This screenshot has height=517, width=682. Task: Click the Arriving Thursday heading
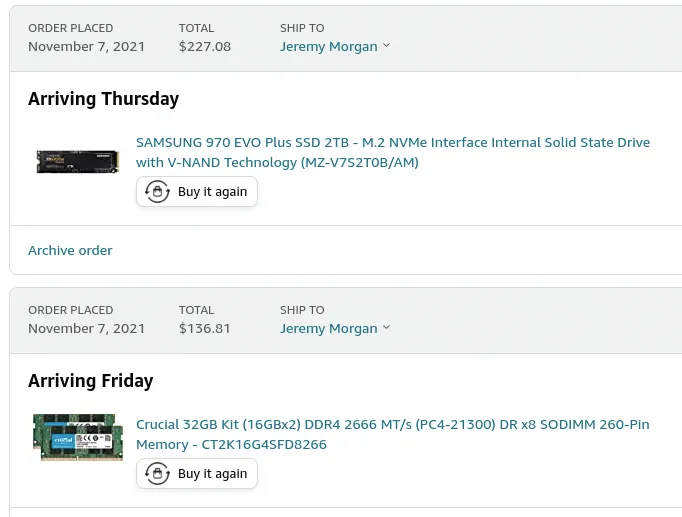pos(103,99)
